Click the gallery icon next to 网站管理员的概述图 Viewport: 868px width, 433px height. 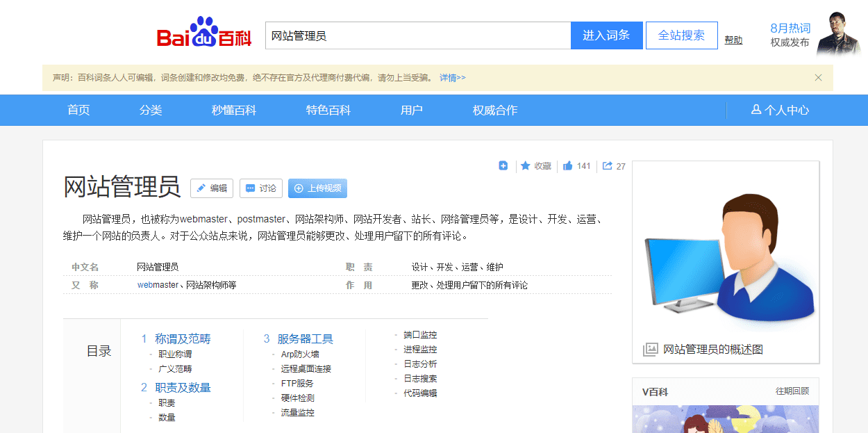650,350
